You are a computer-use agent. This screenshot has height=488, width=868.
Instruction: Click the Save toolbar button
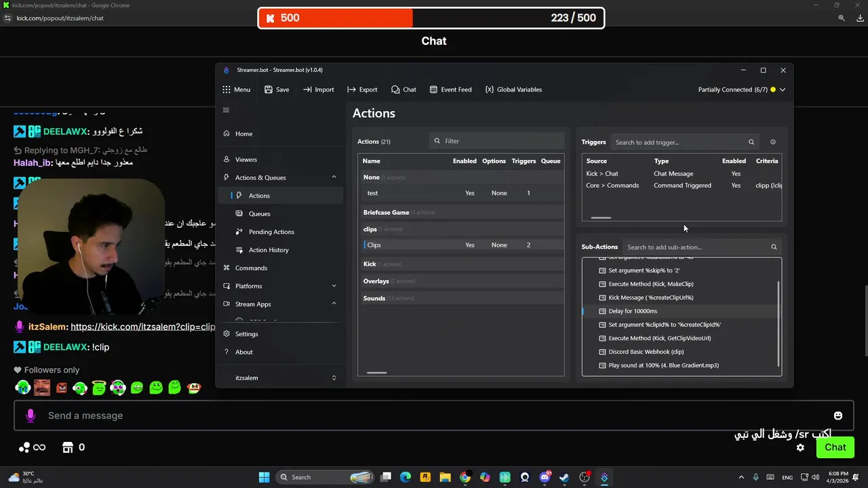277,89
